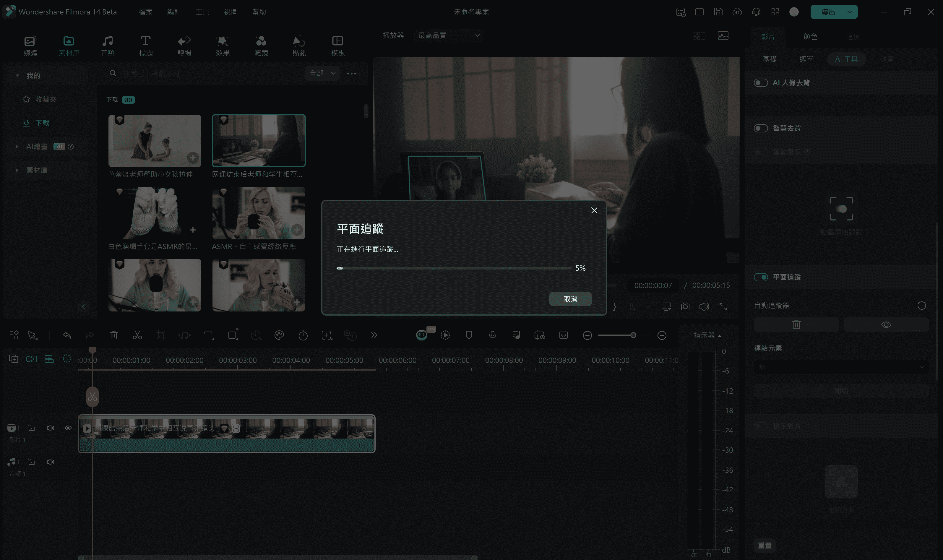
Task: Select 收藏夾 favorites in sidebar
Action: click(x=39, y=99)
